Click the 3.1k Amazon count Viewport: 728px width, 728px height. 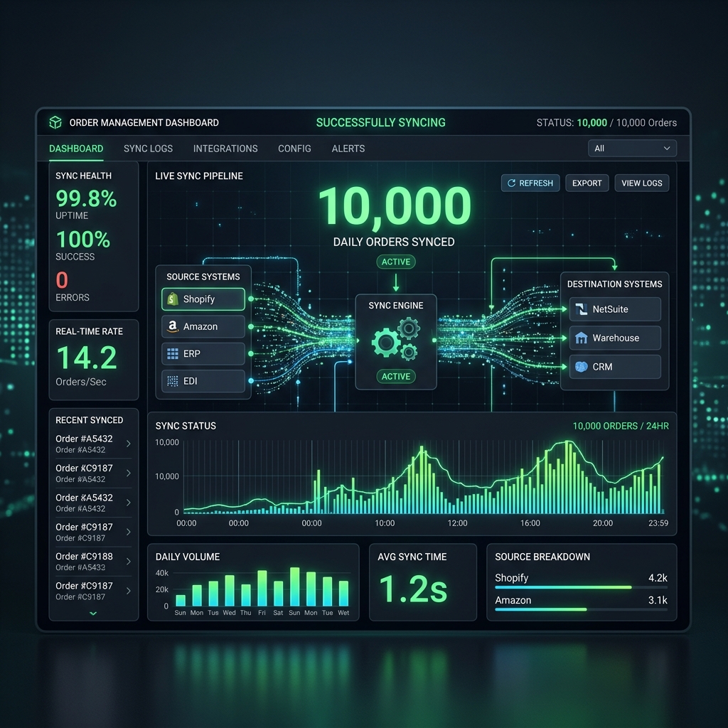point(658,600)
